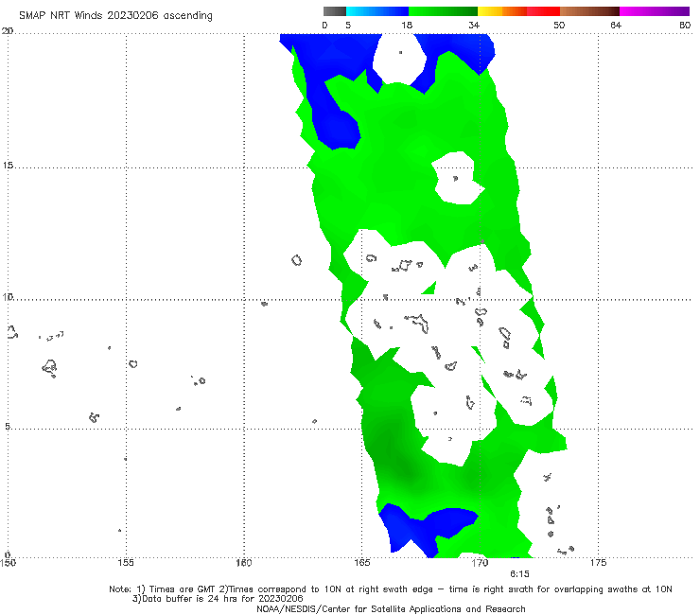Click the magenta-purple 64-80 segment of color bar
Screen dimensions: 700x615
(655, 11)
